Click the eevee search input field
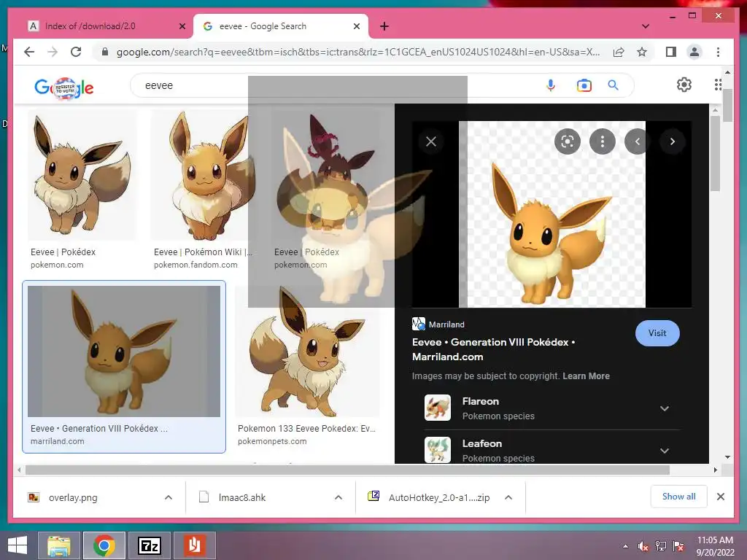The width and height of the screenshot is (747, 560). 333,85
